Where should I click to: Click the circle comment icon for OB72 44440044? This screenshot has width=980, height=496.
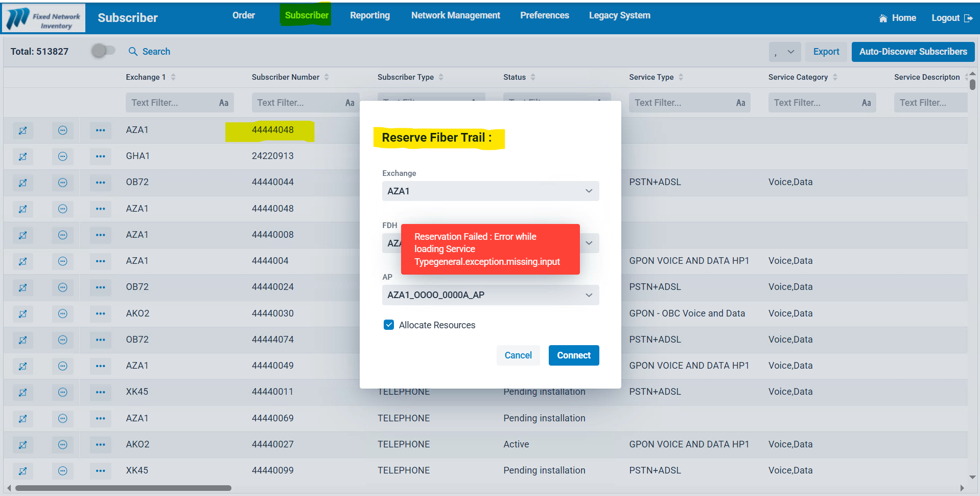(62, 183)
